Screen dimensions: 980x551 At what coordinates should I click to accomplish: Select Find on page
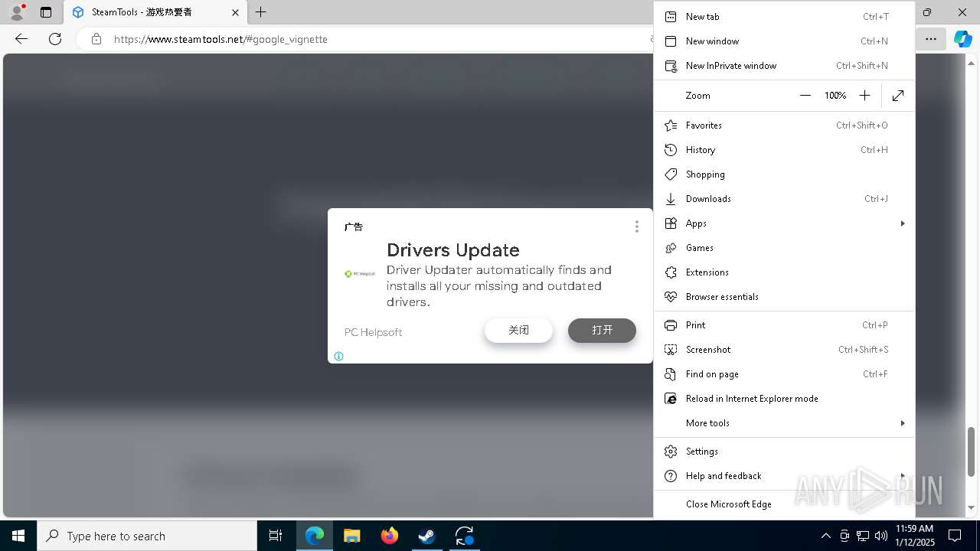785,374
